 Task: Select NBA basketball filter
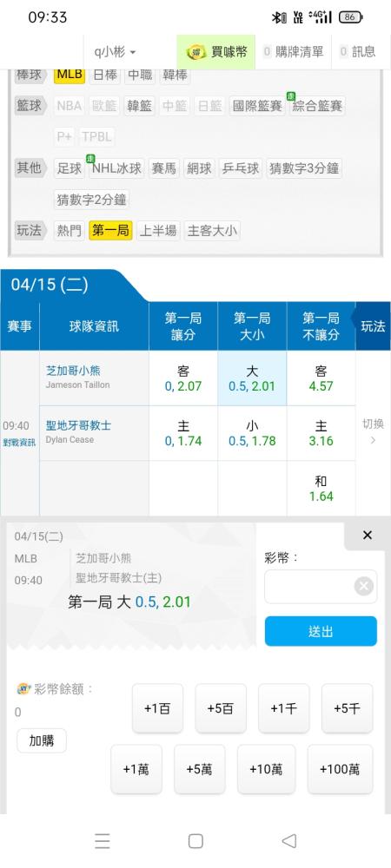(70, 106)
